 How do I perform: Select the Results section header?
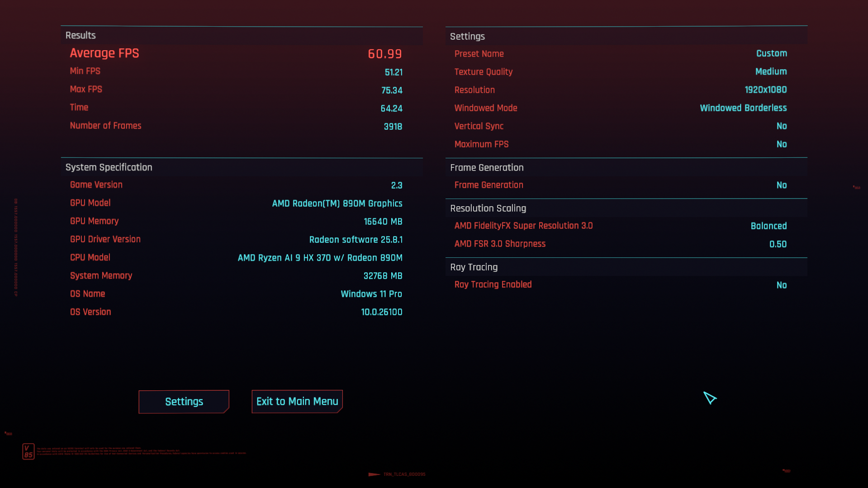(x=80, y=35)
